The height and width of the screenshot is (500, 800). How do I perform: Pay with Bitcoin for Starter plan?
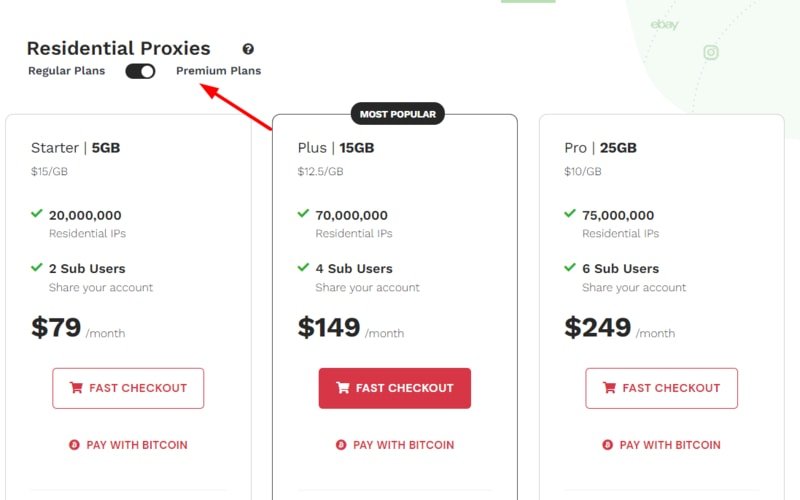click(128, 445)
